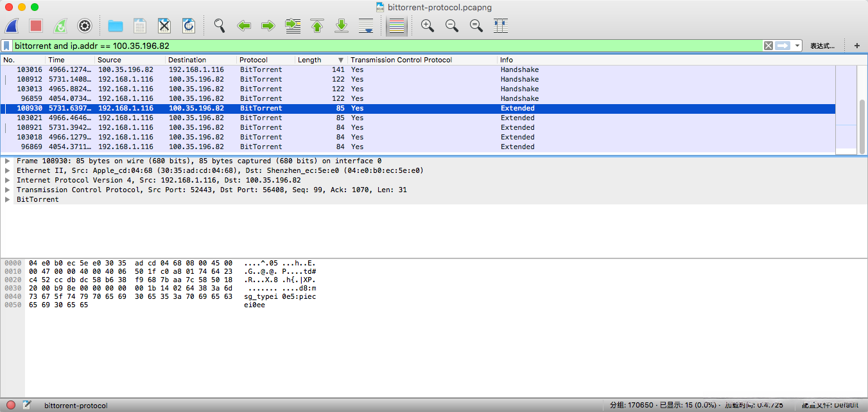Select packet 103013 in the list

tap(418, 89)
